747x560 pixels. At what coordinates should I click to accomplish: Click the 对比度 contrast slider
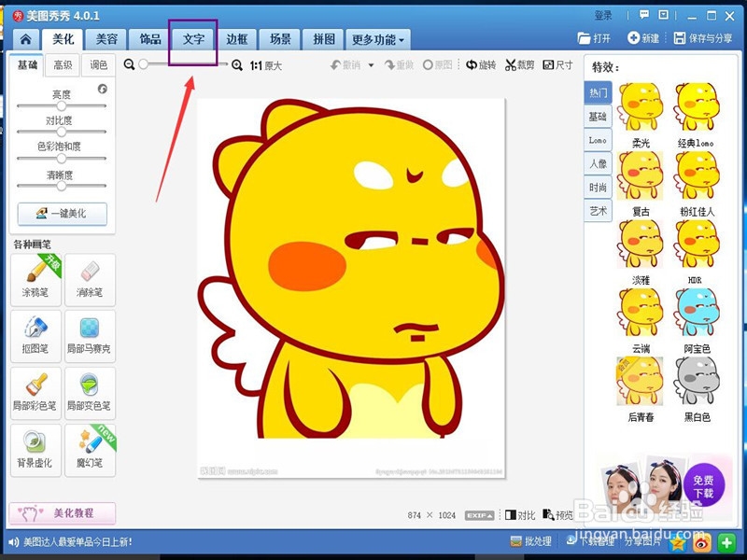(x=62, y=132)
